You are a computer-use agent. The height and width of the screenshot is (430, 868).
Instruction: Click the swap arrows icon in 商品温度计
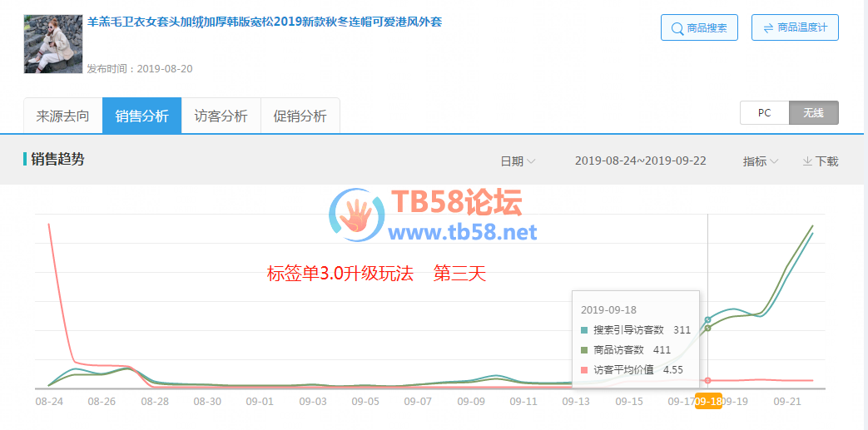pos(767,28)
